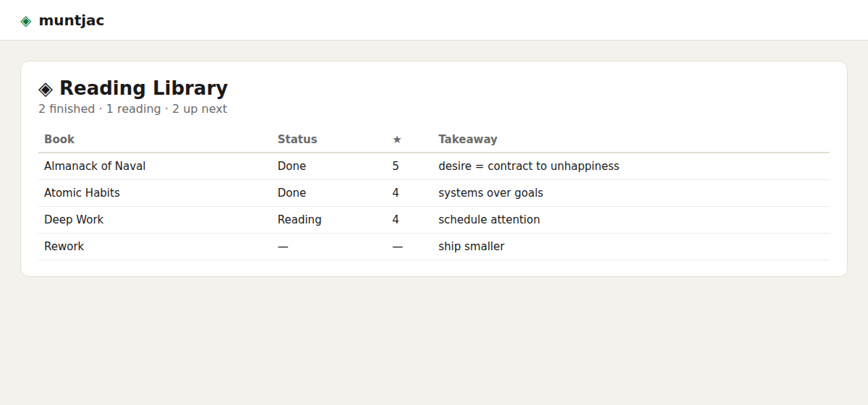868x405 pixels.
Task: Select the Rework book row
Action: pyautogui.click(x=434, y=247)
